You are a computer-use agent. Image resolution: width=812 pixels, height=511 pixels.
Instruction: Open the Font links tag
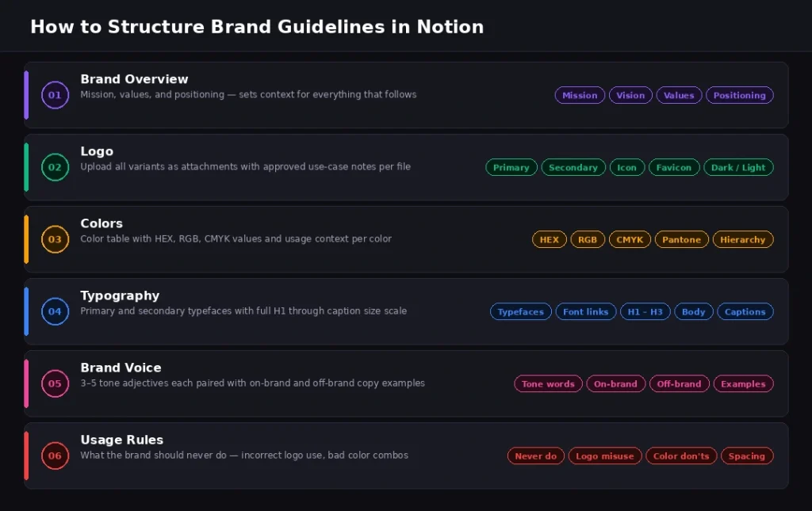[586, 312]
